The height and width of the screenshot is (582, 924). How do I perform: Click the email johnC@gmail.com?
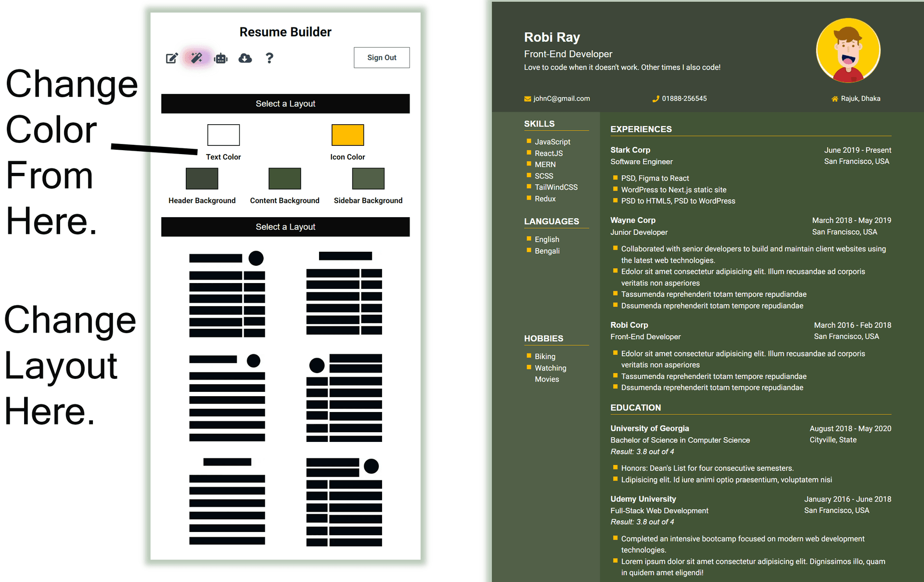(x=561, y=99)
